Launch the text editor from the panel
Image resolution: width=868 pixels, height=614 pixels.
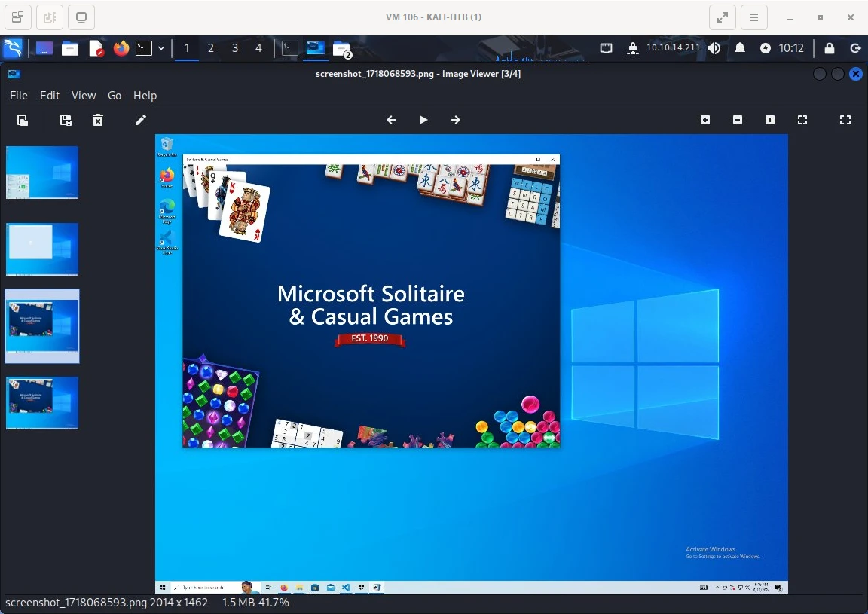[x=96, y=48]
